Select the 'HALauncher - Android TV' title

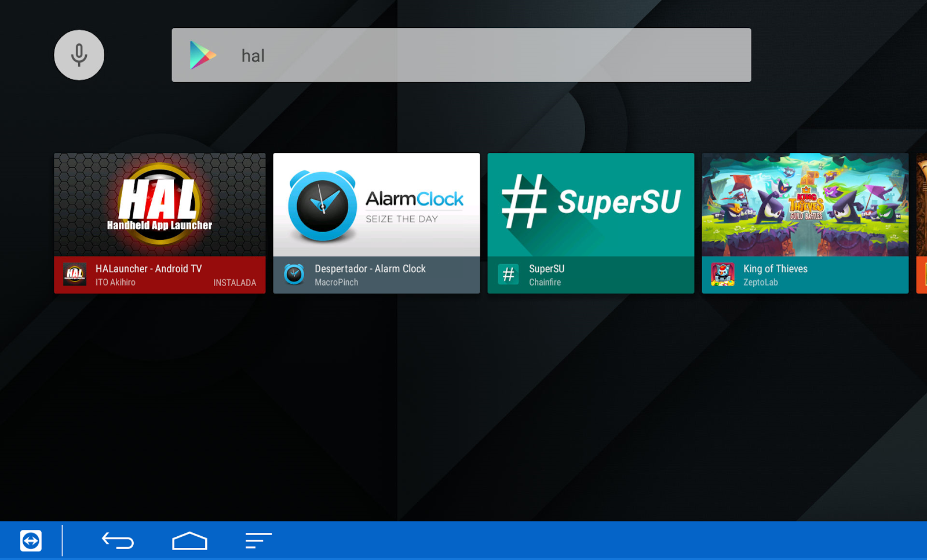149,269
